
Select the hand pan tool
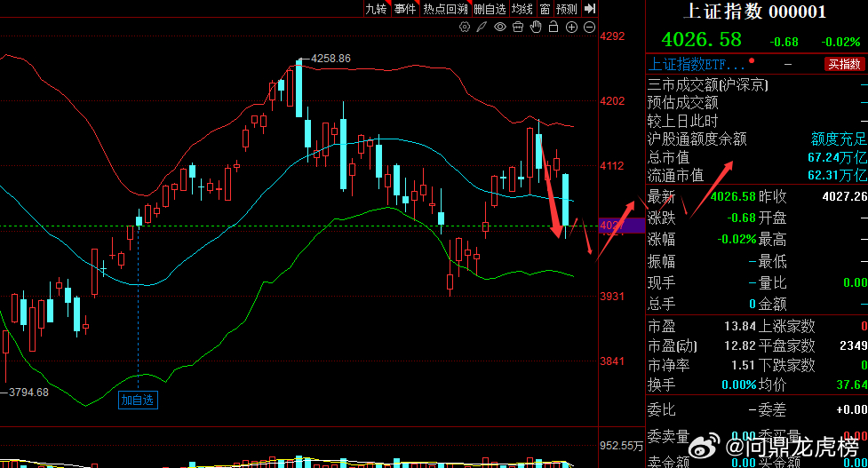pyautogui.click(x=536, y=27)
